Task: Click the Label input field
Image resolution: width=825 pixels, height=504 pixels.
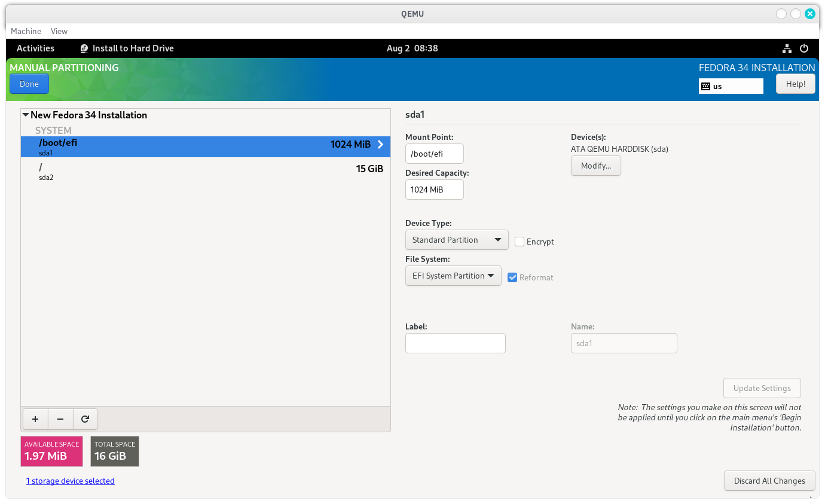Action: tap(456, 343)
